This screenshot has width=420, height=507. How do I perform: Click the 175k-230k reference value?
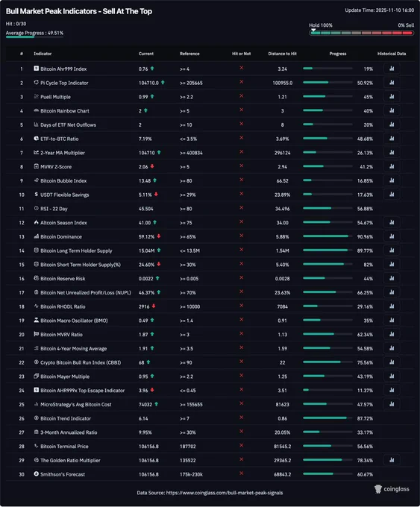click(191, 474)
